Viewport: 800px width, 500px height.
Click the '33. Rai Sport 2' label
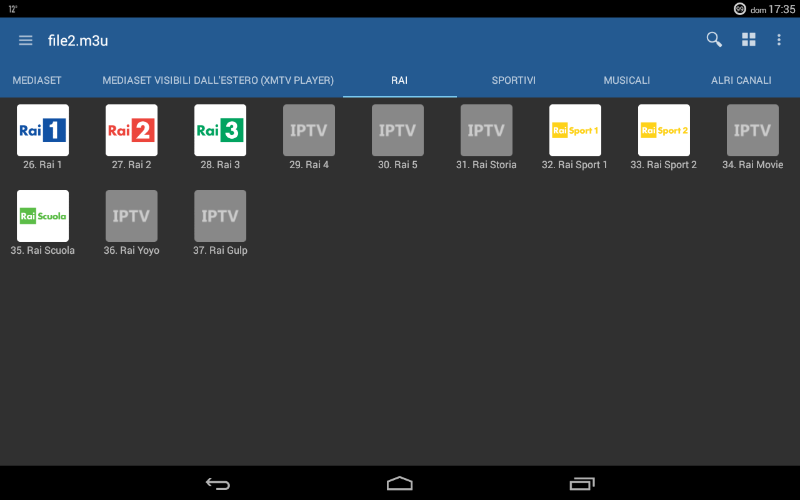click(663, 165)
